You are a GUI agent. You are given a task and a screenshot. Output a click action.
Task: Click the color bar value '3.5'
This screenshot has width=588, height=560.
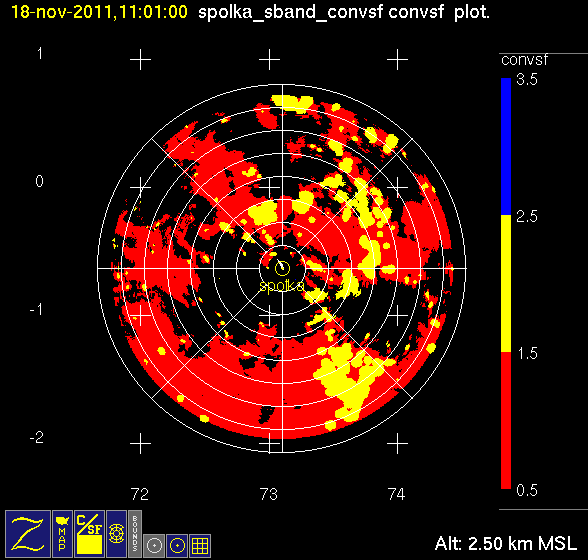pyautogui.click(x=527, y=80)
